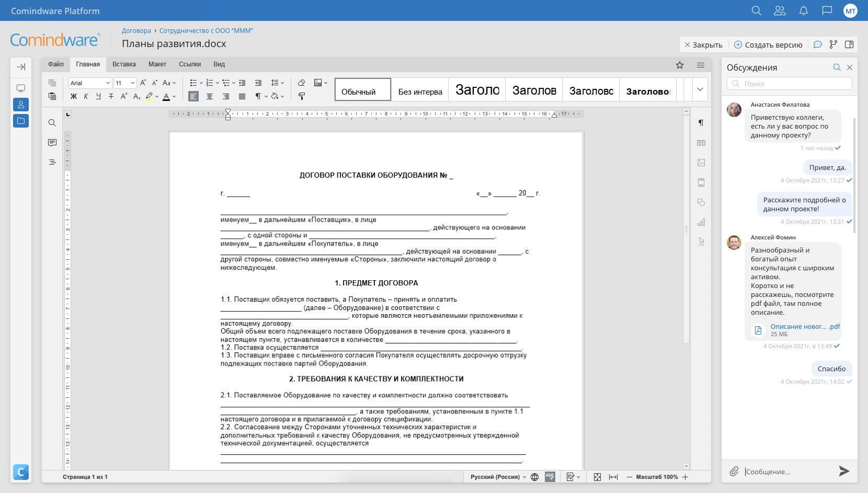The image size is (868, 493).
Task: Open the view settings hamburger menu
Action: (x=701, y=65)
